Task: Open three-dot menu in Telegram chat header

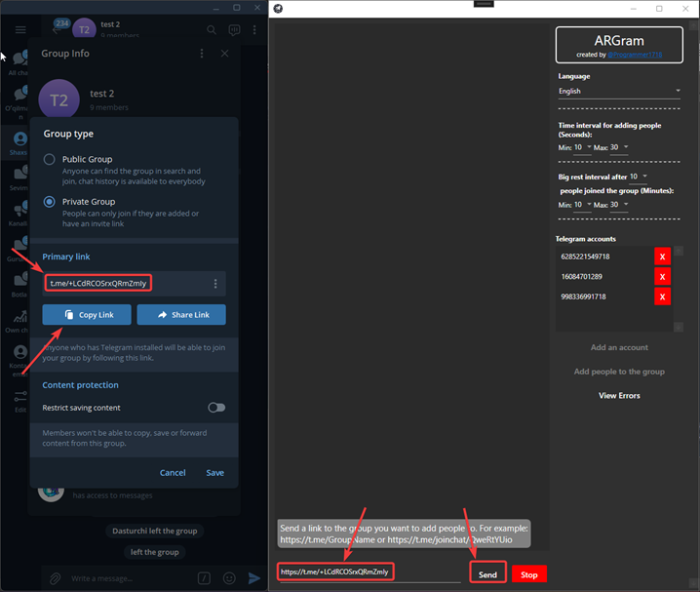Action: (x=254, y=30)
